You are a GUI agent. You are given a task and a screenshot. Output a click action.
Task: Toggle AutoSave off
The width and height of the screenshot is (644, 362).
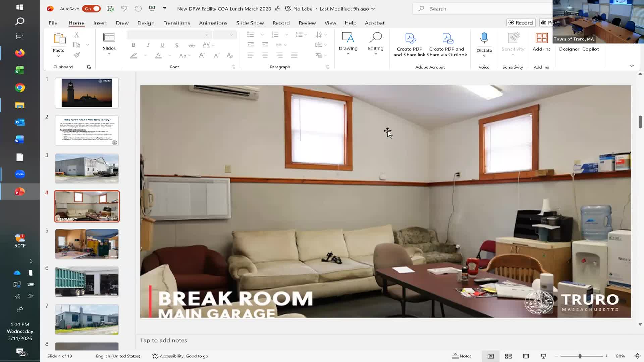[91, 9]
